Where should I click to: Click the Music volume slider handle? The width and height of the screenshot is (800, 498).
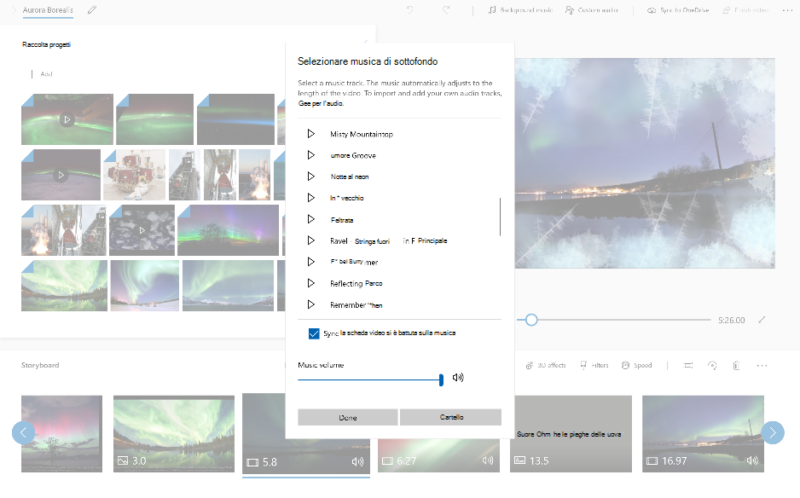click(441, 379)
